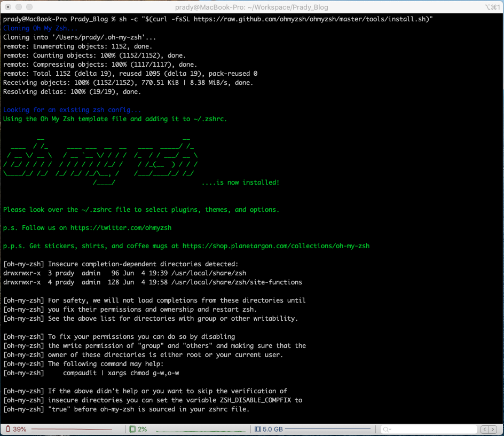Viewport: 504px width, 436px height.
Task: Click the blue 'Cloning Oh My Zsh...' line
Action: coord(41,28)
